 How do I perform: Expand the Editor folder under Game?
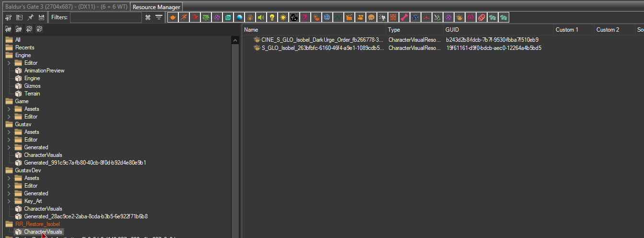[x=9, y=117]
